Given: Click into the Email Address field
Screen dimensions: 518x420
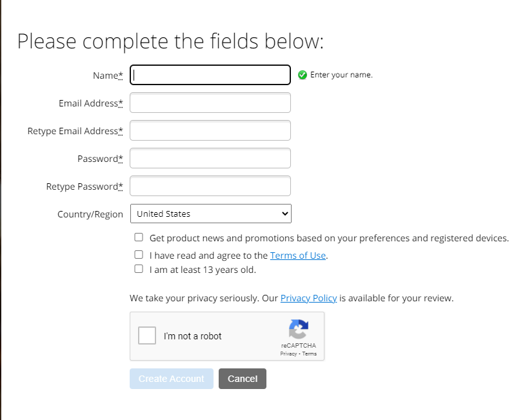Looking at the screenshot, I should 210,103.
